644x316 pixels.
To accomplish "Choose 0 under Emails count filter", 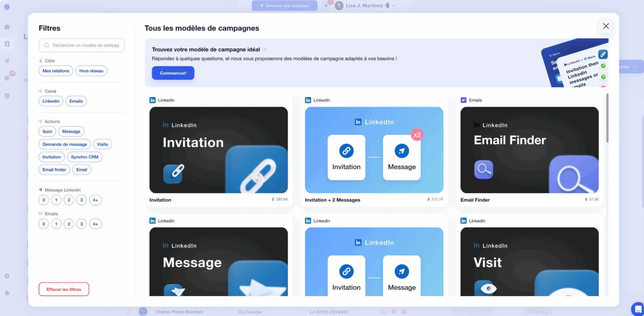I will [x=44, y=224].
